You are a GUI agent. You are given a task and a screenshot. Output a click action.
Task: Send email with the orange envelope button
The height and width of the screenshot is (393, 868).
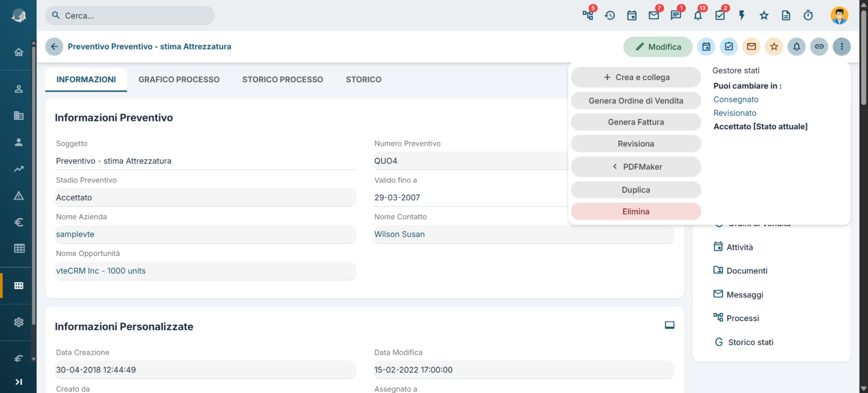click(x=752, y=47)
